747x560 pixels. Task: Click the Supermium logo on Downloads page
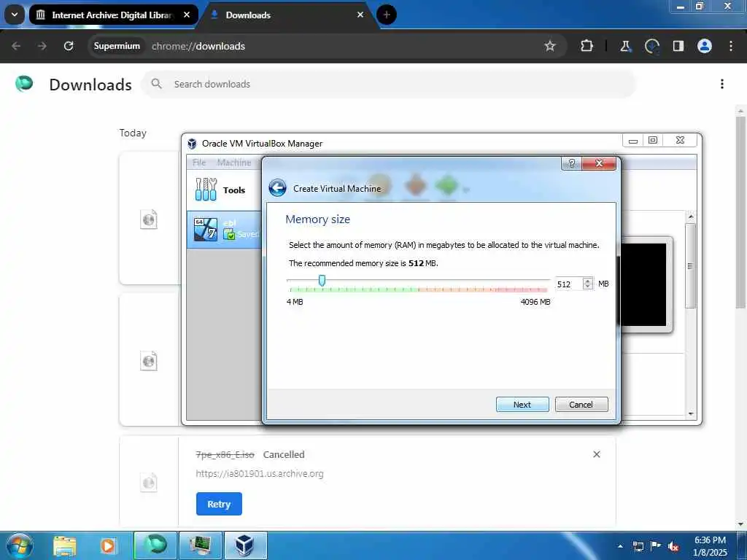[24, 84]
